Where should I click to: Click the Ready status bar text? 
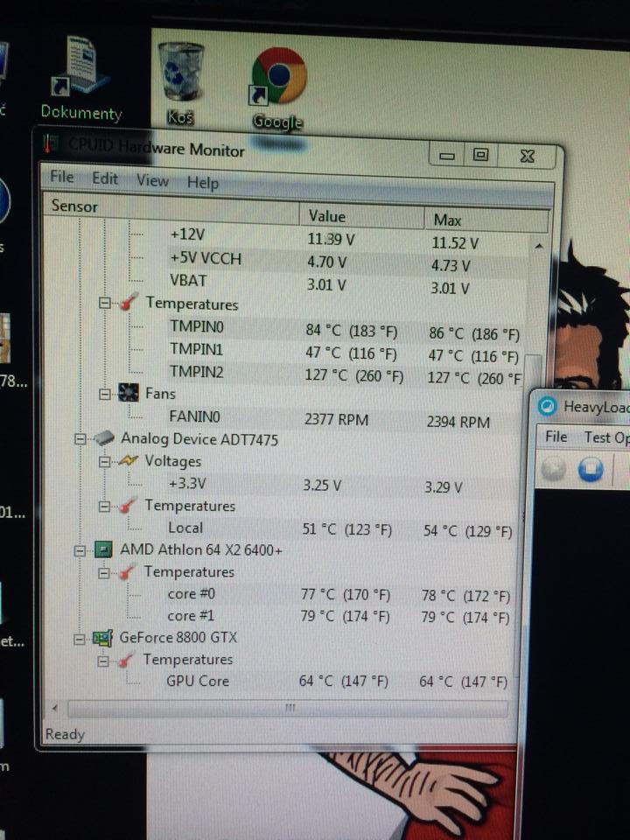[65, 734]
